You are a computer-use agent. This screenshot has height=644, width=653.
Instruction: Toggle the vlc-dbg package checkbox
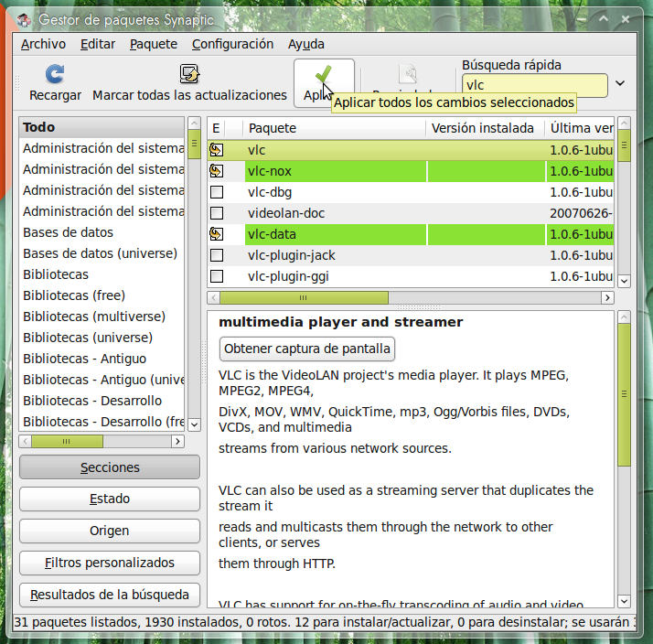point(217,192)
